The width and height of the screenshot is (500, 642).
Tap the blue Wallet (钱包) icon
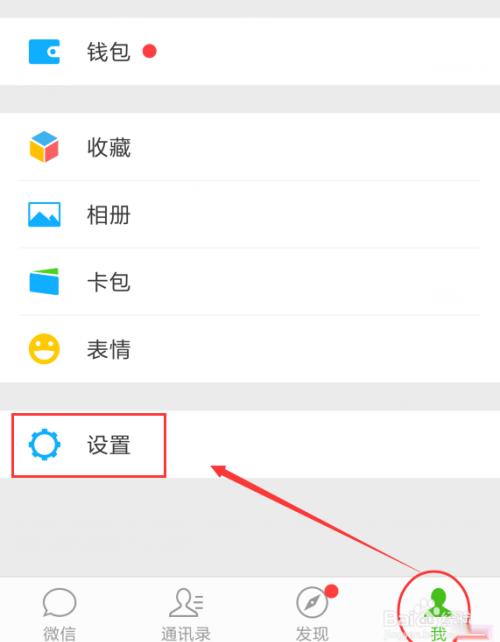pyautogui.click(x=44, y=52)
